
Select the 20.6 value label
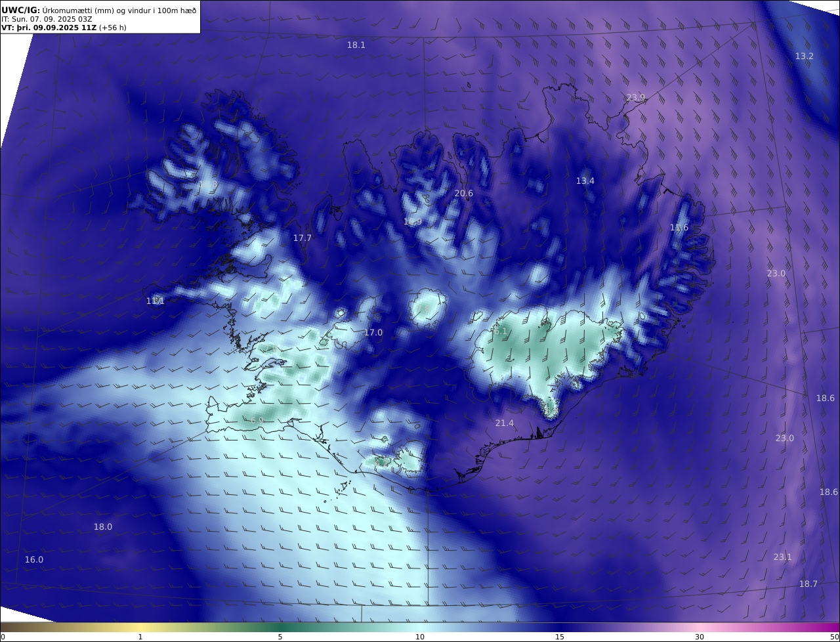pyautogui.click(x=464, y=194)
